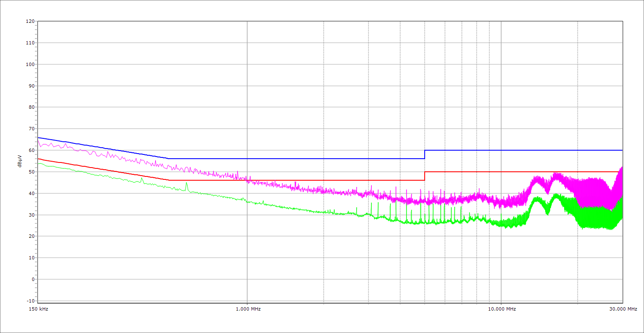The height and width of the screenshot is (333, 644).
Task: Select the blue limit line's vertical step
Action: pyautogui.click(x=425, y=154)
